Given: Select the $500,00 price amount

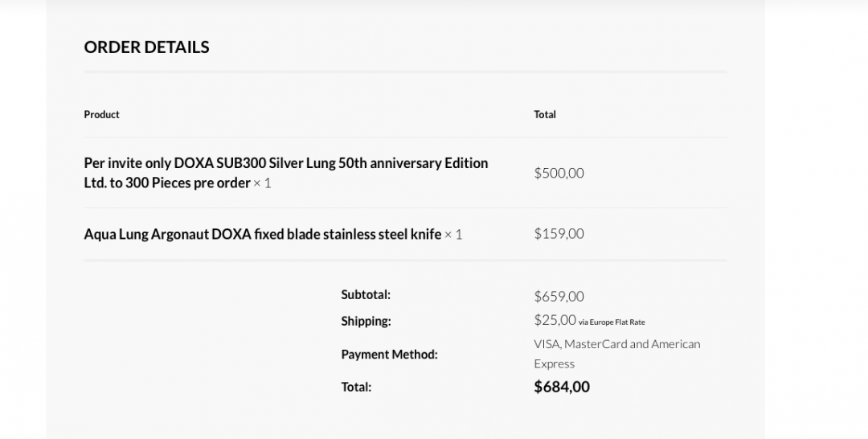Looking at the screenshot, I should [x=559, y=173].
